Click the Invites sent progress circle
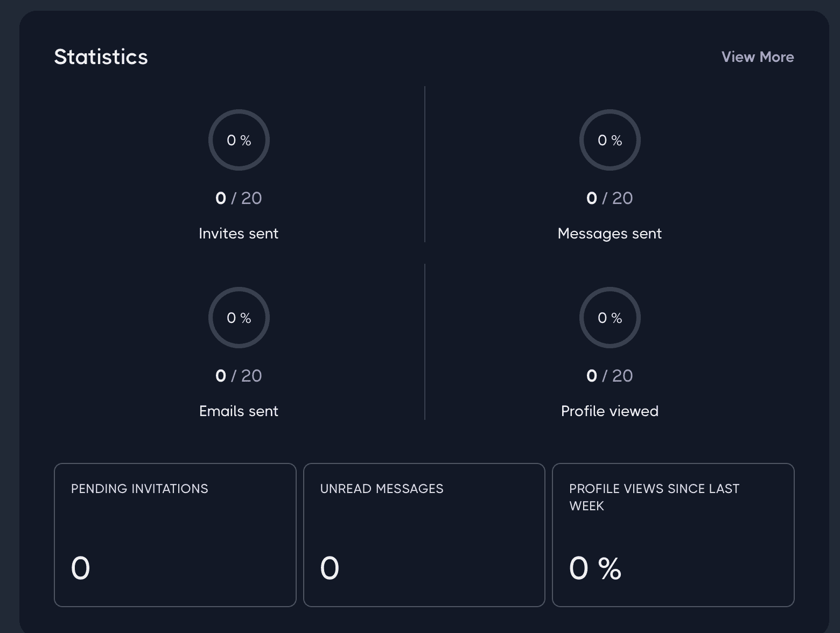840x633 pixels. (239, 140)
